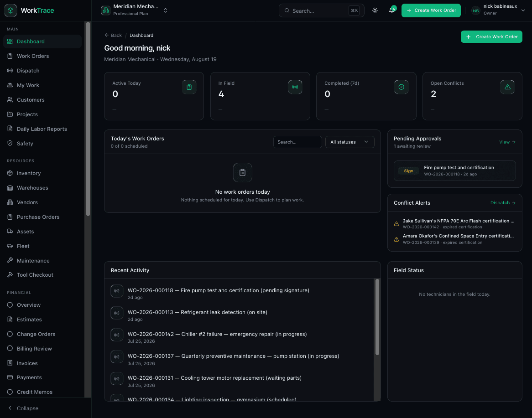Click the Daily Labor Reports document icon
This screenshot has width=532, height=418.
click(10, 129)
